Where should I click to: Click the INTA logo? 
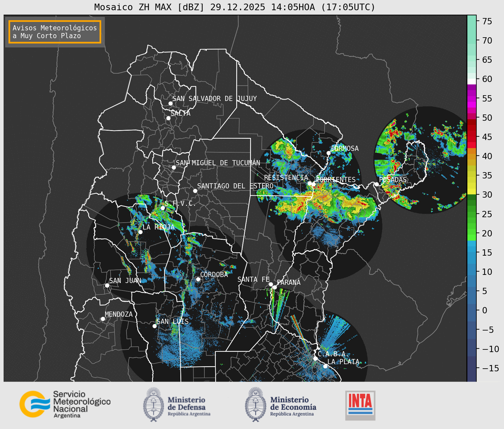[x=360, y=405]
